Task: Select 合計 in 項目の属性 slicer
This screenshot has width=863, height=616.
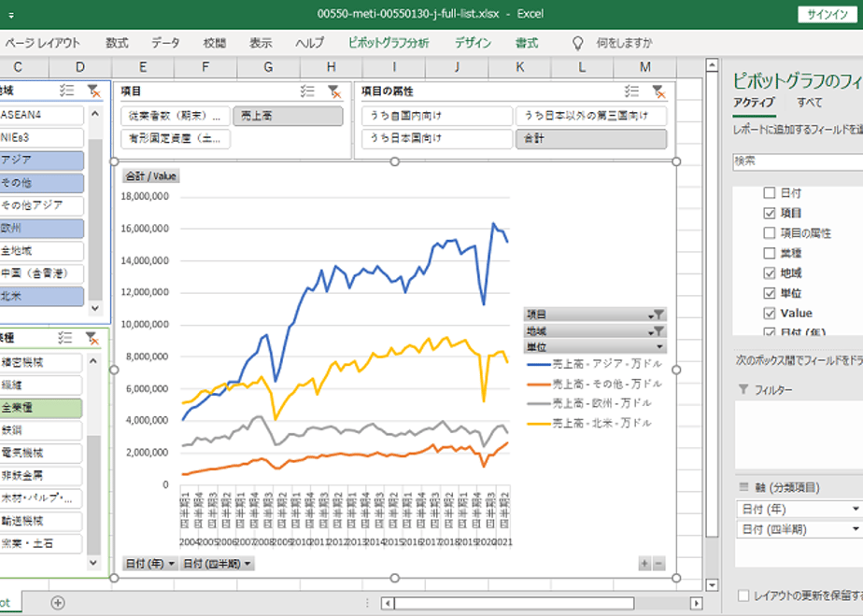Action: click(x=591, y=138)
